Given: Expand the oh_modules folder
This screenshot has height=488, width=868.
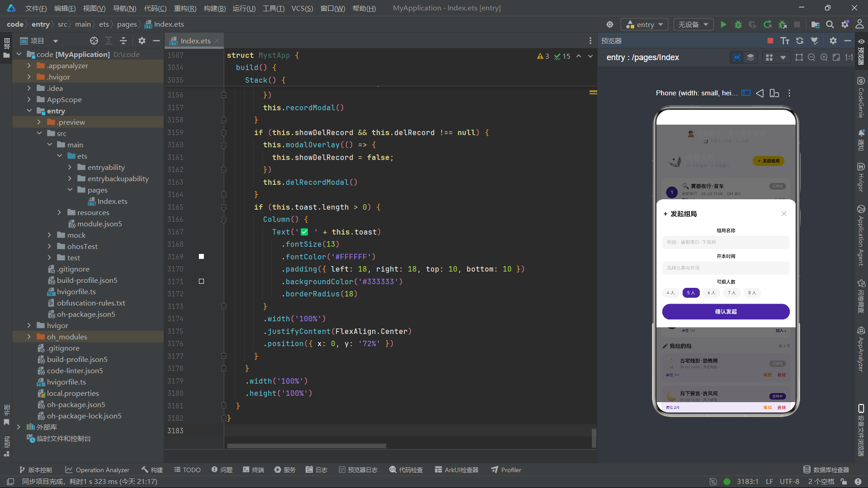Looking at the screenshot, I should (29, 337).
